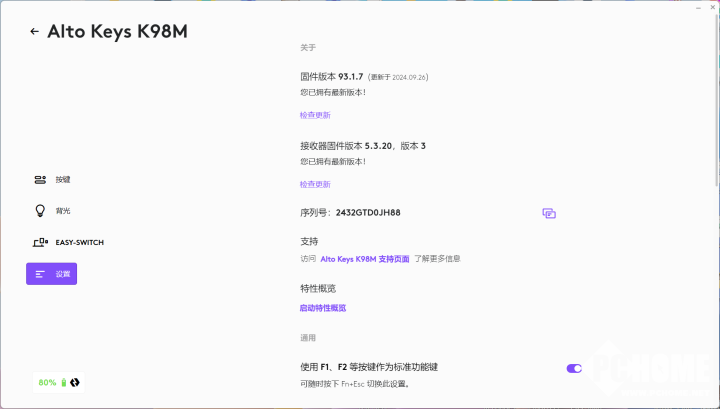This screenshot has width=720, height=409.
Task: Open the EASY-SWITCH section
Action: tap(68, 242)
